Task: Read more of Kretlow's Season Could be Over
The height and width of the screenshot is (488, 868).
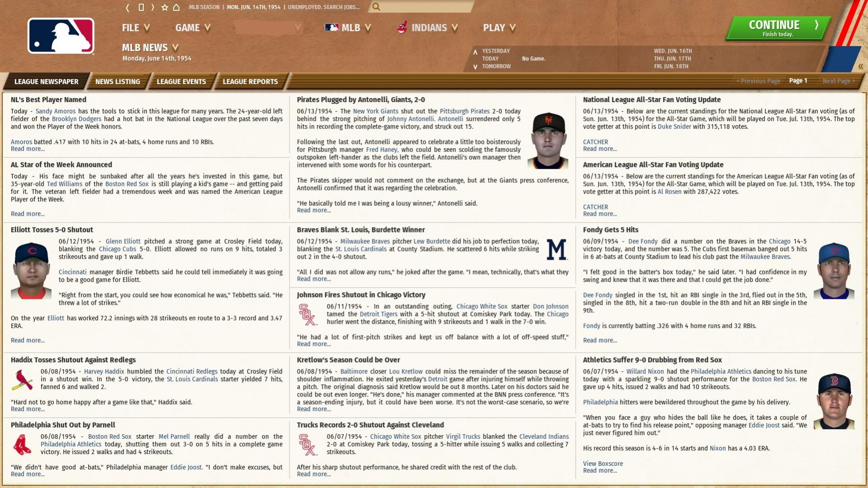Action: point(314,409)
